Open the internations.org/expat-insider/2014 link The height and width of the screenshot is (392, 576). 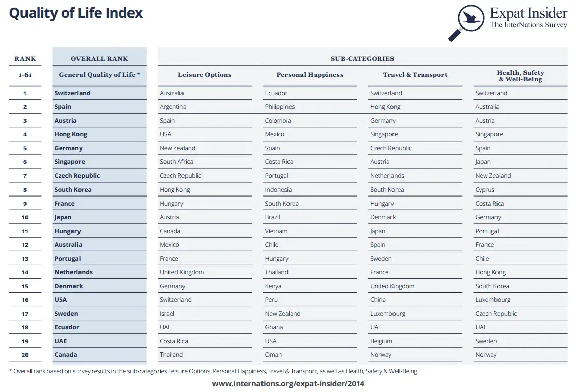288,384
